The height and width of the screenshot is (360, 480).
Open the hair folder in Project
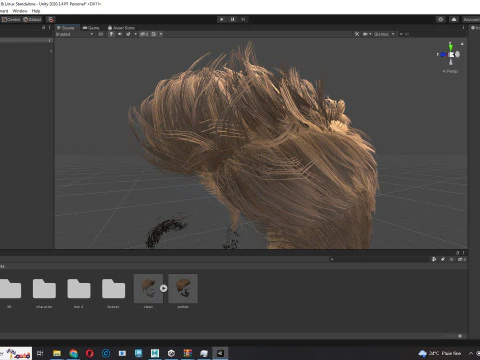pos(79,289)
